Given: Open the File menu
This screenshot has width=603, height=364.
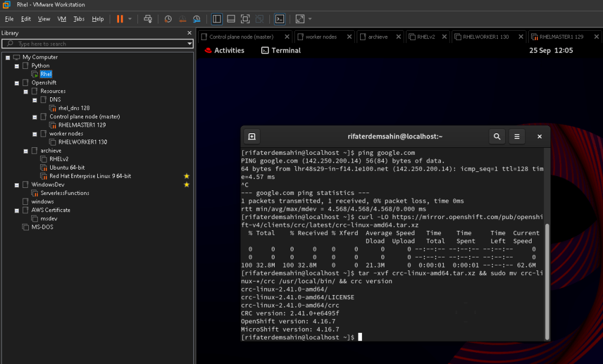Looking at the screenshot, I should [9, 19].
